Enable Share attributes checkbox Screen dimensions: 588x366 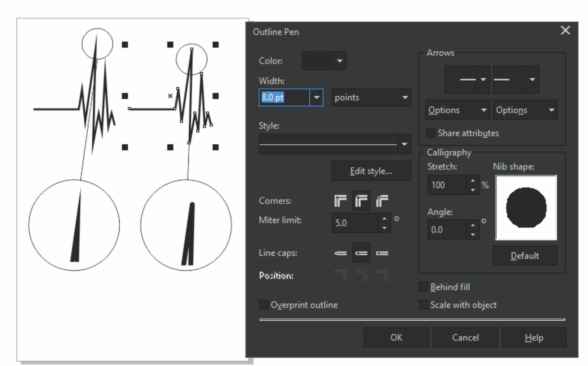[x=431, y=133]
